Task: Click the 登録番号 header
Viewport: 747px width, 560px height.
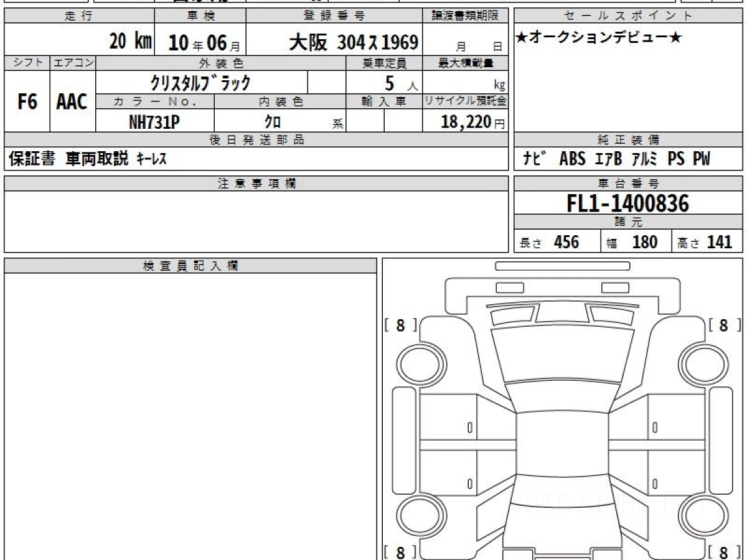Action: pyautogui.click(x=334, y=16)
